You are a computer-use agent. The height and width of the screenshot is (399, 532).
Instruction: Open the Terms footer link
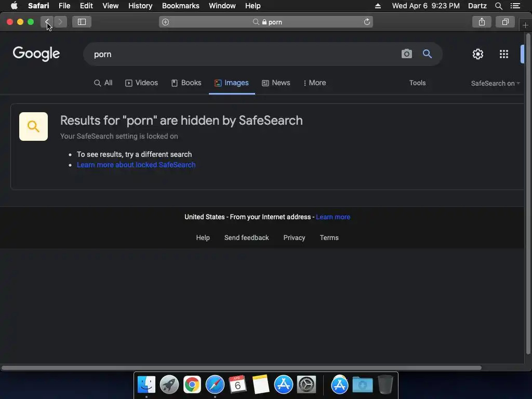[329, 238]
